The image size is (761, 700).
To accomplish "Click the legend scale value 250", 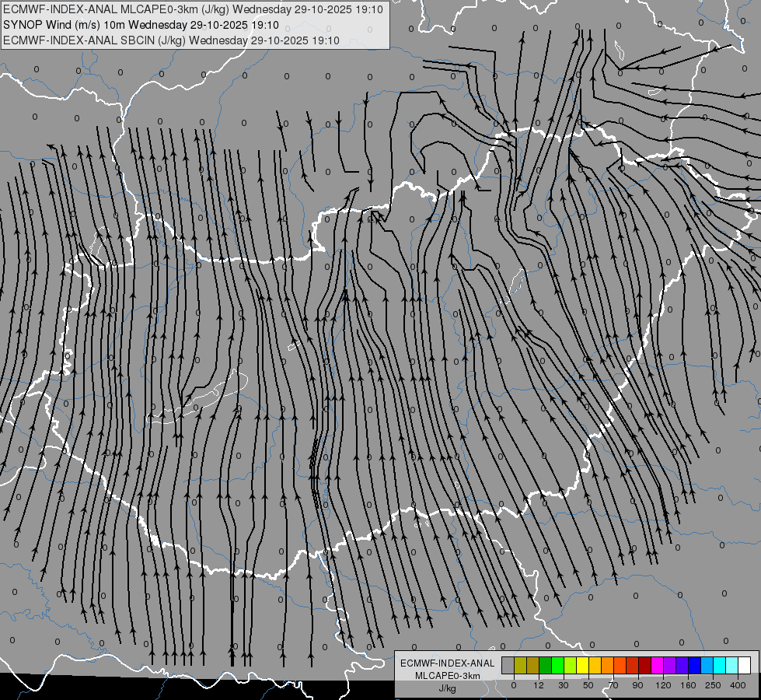I will pos(713,685).
